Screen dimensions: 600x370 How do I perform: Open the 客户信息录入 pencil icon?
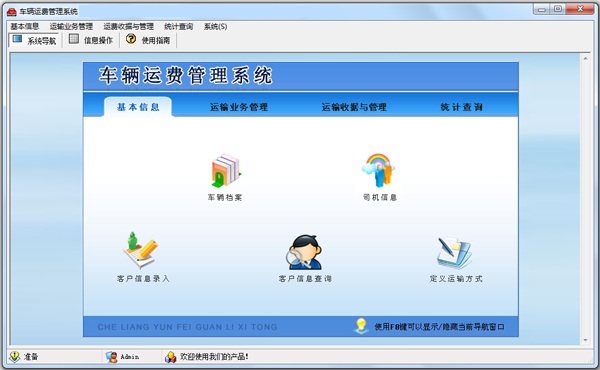pyautogui.click(x=141, y=251)
